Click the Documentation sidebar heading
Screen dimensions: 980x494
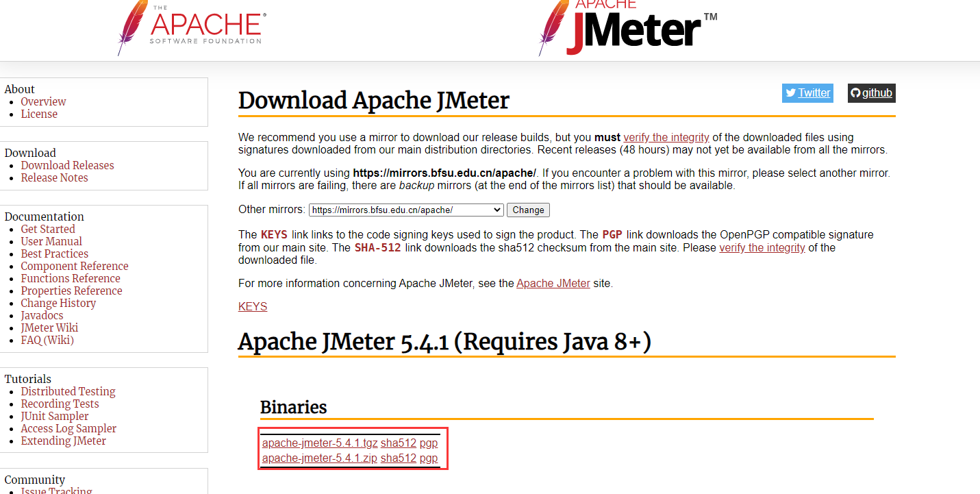tap(45, 217)
